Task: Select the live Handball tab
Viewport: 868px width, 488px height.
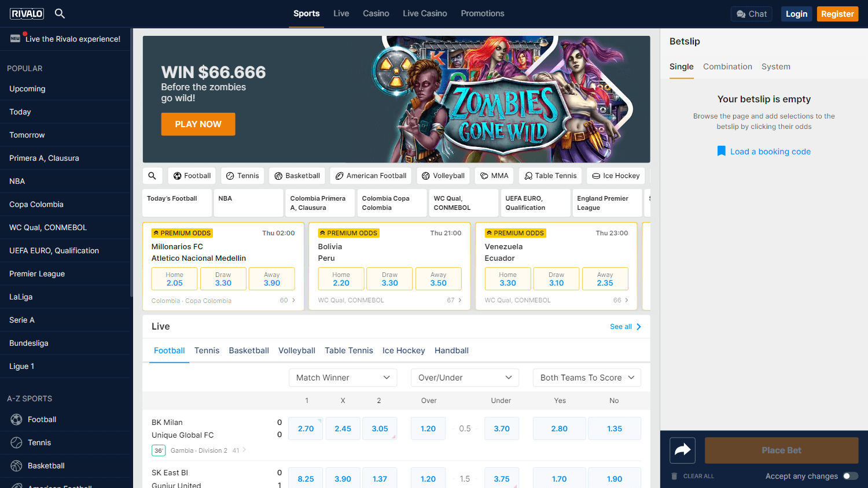Action: pyautogui.click(x=451, y=350)
